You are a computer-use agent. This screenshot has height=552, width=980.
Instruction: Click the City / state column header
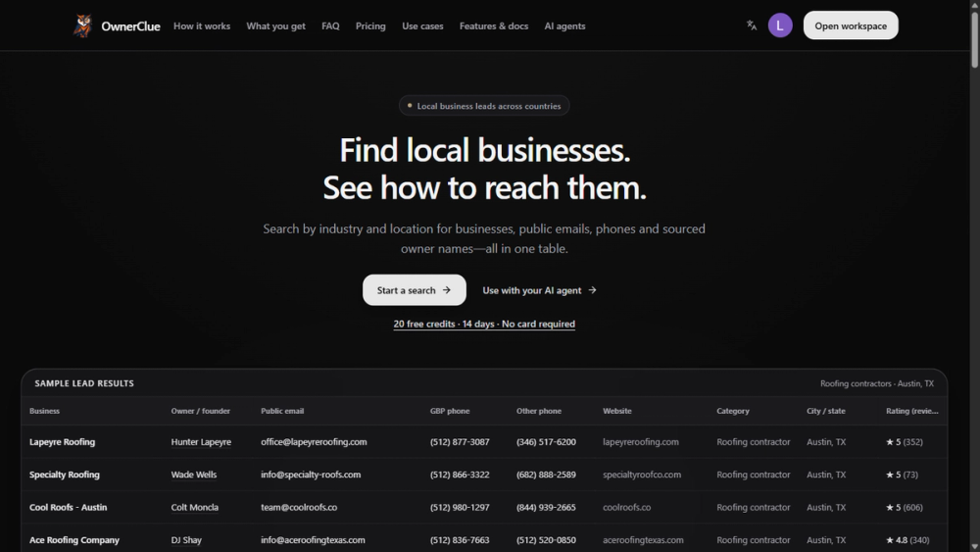[826, 411]
